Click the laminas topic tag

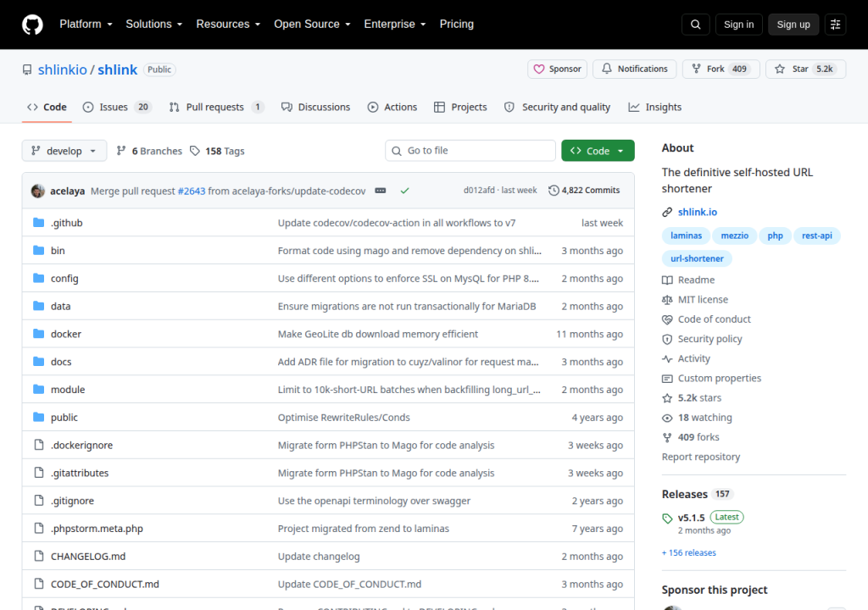686,236
